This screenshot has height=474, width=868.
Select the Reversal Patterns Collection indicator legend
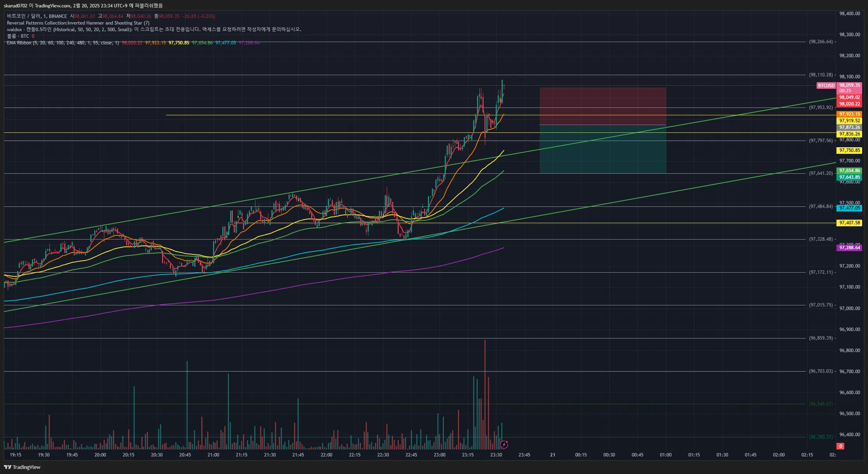(78, 23)
